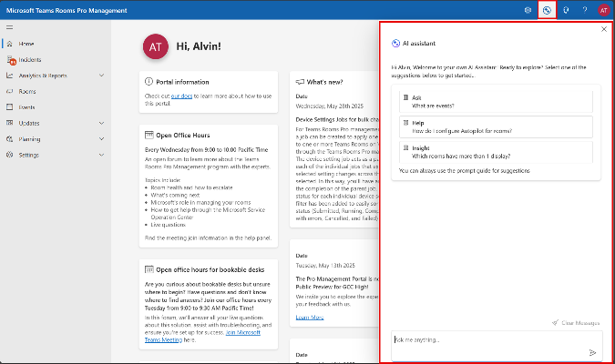
Task: Click the Microsoft Teams Rooms Pro Management title
Action: [67, 11]
